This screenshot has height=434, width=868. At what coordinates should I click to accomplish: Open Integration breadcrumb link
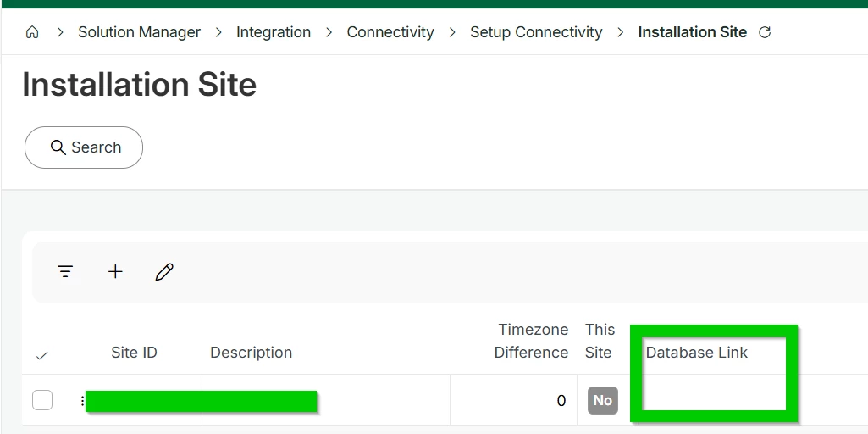click(x=274, y=32)
